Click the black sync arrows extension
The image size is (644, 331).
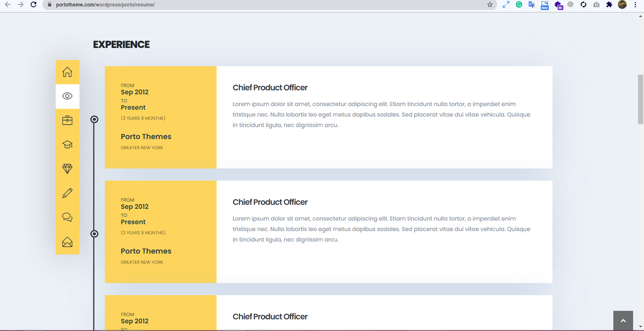click(584, 5)
